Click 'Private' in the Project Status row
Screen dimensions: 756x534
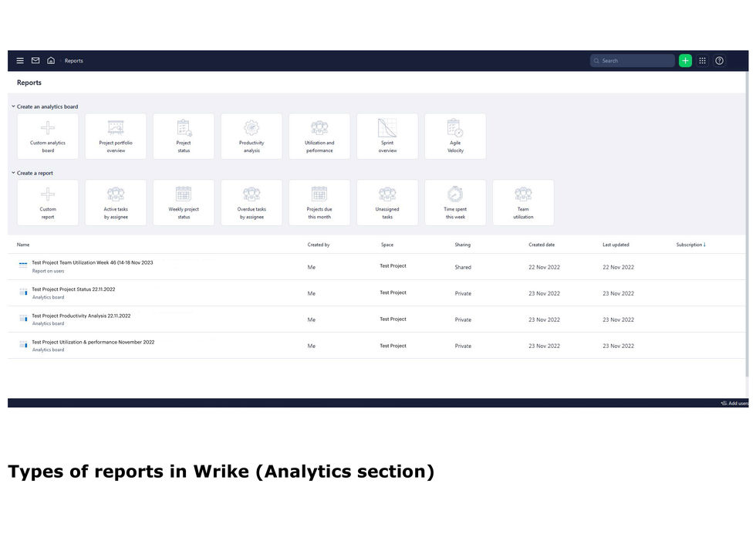click(463, 293)
